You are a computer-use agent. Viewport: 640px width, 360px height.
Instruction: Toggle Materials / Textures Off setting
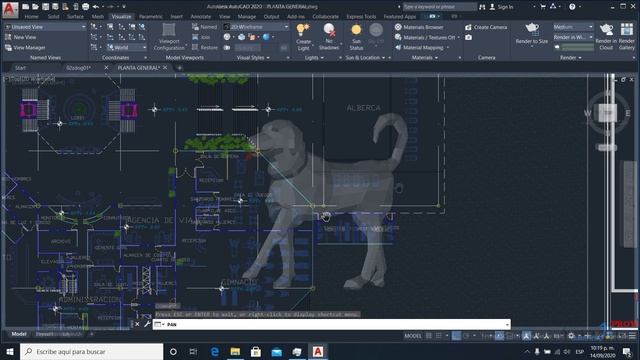[x=426, y=37]
